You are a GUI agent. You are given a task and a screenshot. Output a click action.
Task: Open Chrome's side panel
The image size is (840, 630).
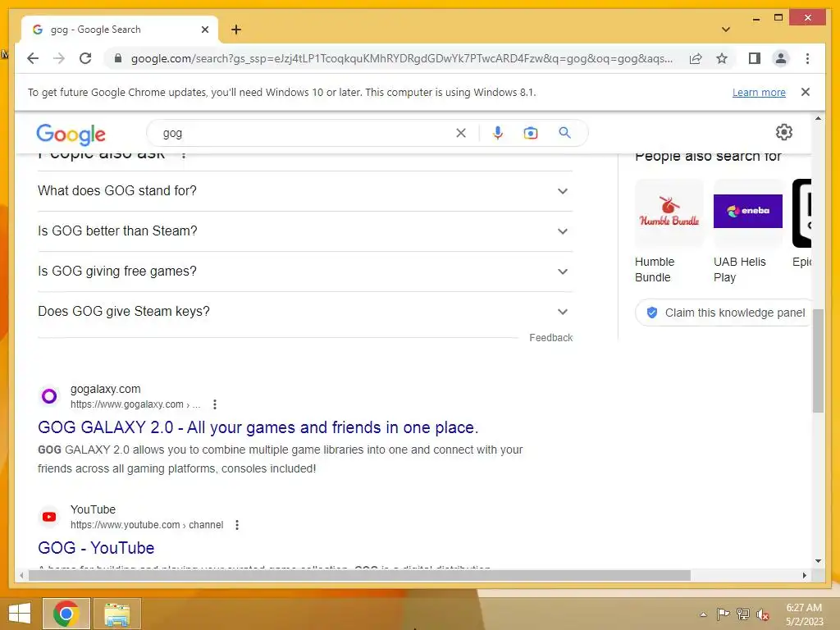click(x=755, y=58)
